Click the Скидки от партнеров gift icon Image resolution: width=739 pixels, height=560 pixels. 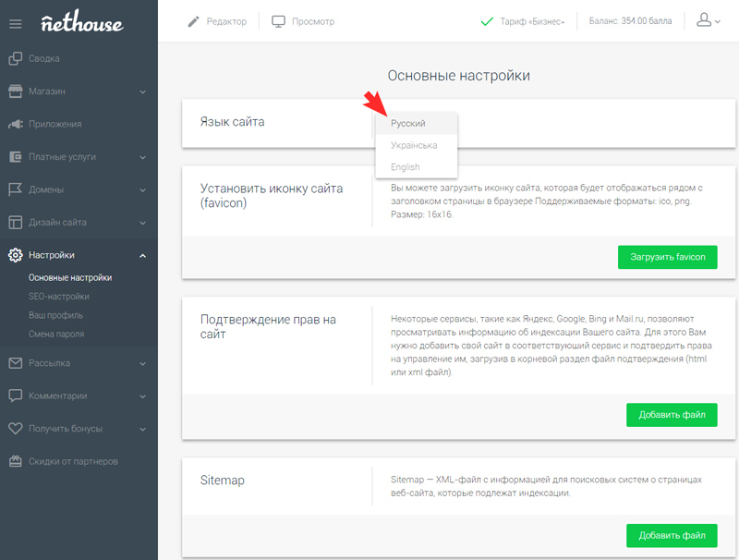[x=16, y=461]
